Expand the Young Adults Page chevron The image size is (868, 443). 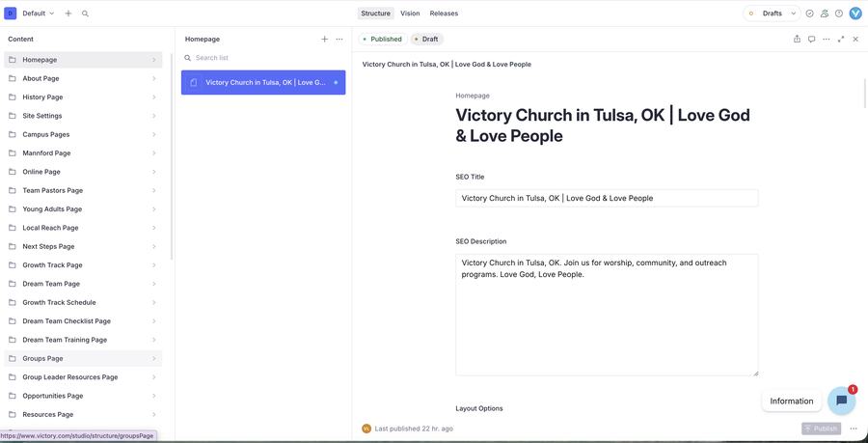point(154,209)
